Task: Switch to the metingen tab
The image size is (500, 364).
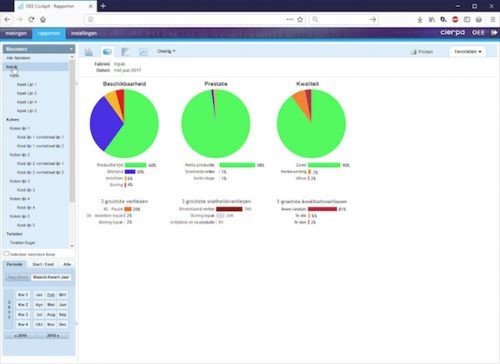Action: (16, 33)
